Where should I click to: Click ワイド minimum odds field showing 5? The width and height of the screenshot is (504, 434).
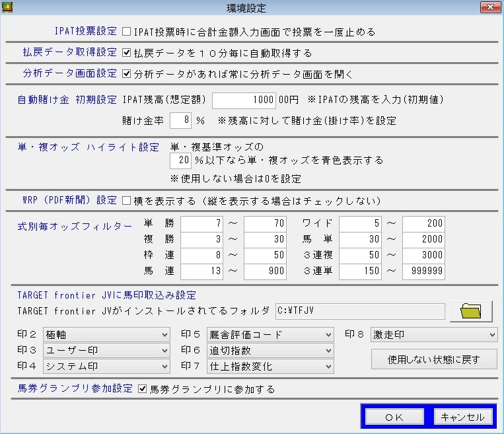pyautogui.click(x=360, y=223)
